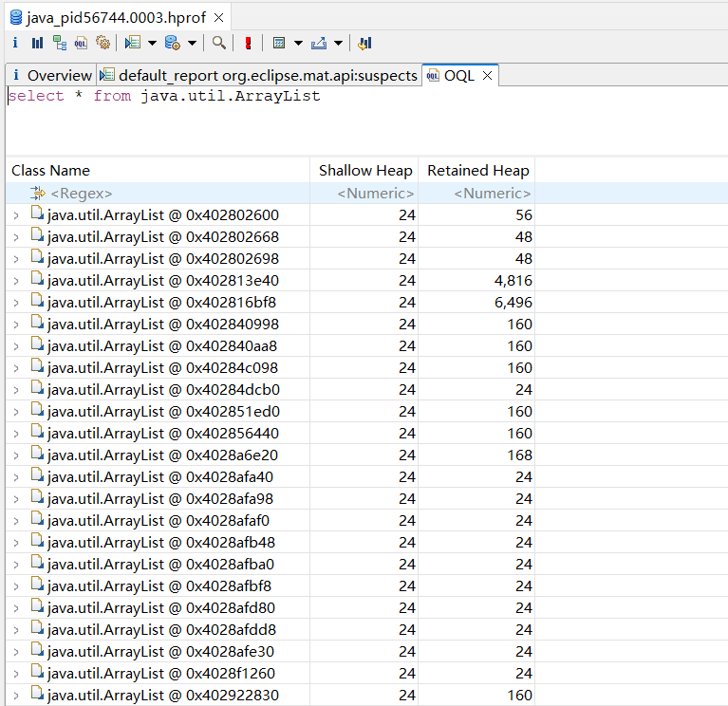Open the export dropdown arrow

(338, 43)
